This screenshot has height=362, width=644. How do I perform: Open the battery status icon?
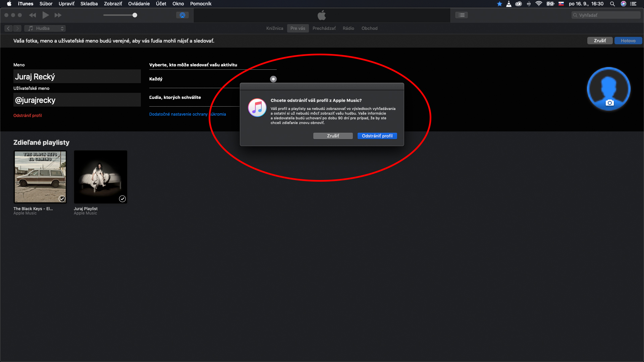550,4
